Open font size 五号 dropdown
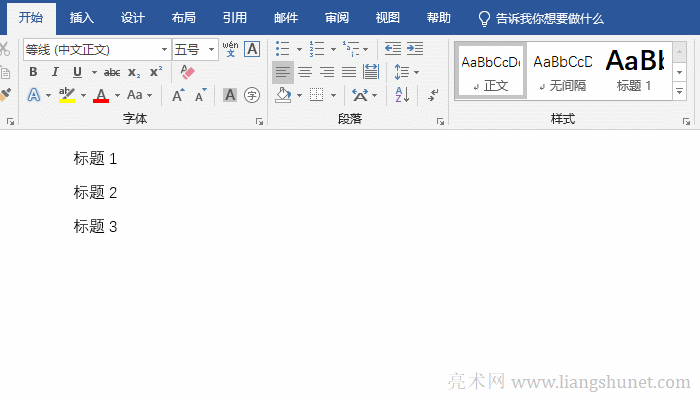Viewport: 700px width, 400px height. click(x=211, y=49)
